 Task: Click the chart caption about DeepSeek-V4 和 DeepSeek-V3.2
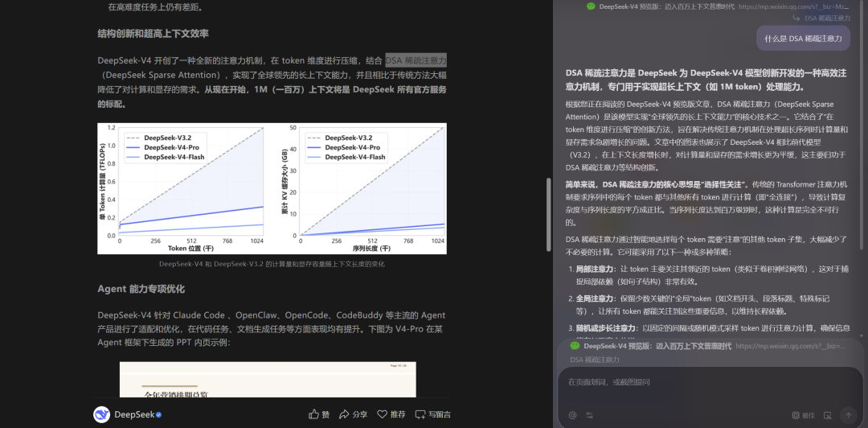click(x=272, y=265)
